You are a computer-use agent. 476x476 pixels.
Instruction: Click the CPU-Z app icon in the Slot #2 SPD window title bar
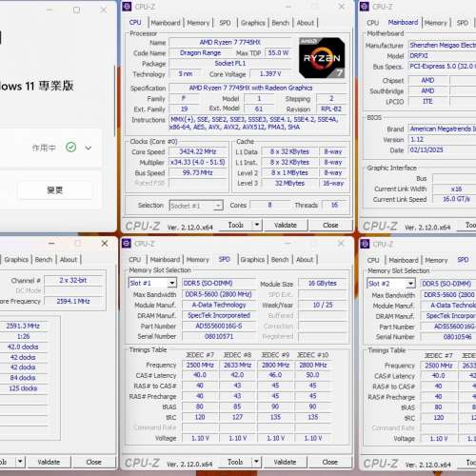365,244
